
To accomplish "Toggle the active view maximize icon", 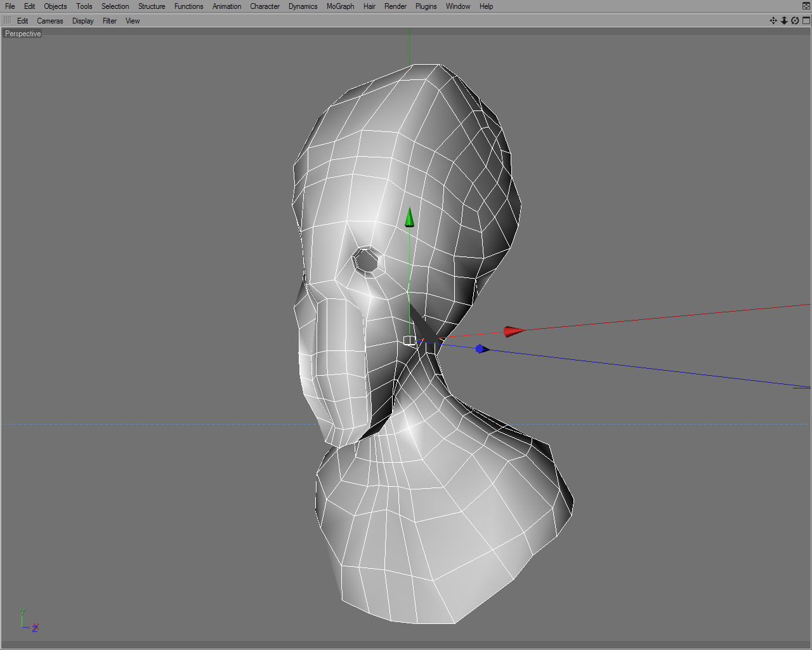I will 806,21.
